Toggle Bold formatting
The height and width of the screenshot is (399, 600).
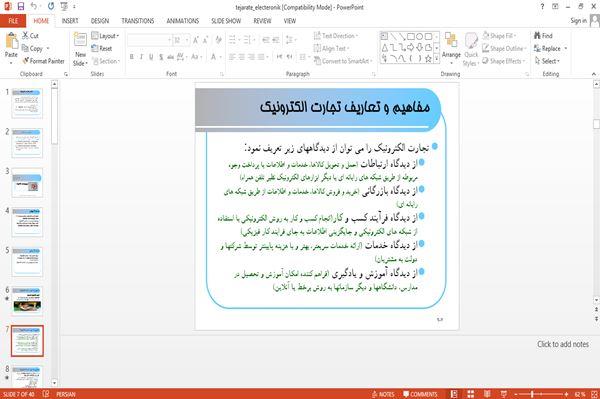132,57
